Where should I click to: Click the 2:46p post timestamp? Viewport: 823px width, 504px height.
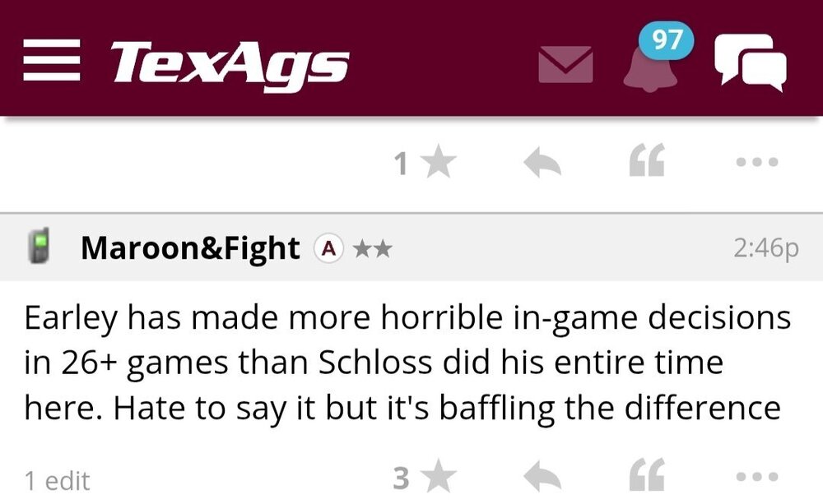tap(765, 247)
